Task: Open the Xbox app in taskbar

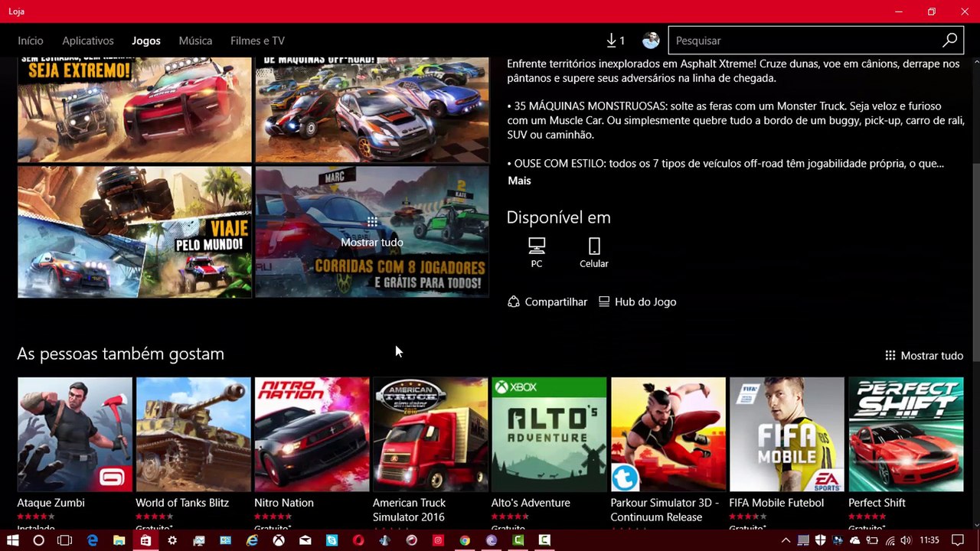Action: point(279,540)
